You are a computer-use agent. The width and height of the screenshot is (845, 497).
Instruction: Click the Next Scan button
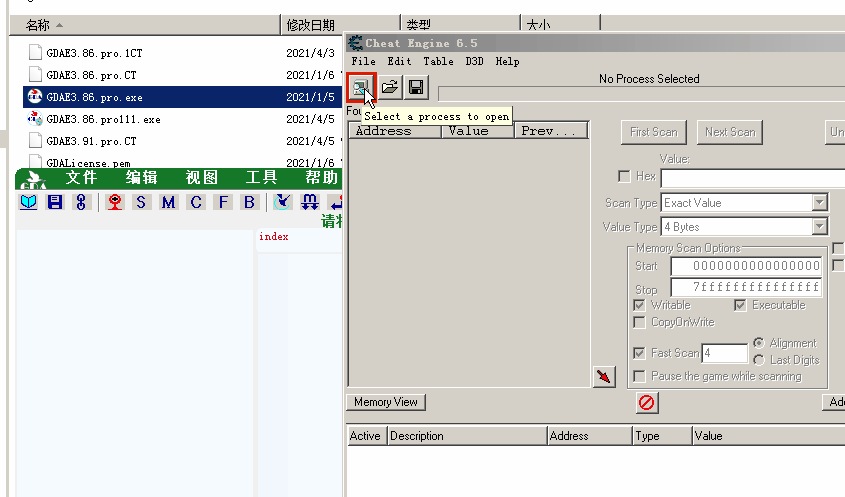[x=730, y=132]
